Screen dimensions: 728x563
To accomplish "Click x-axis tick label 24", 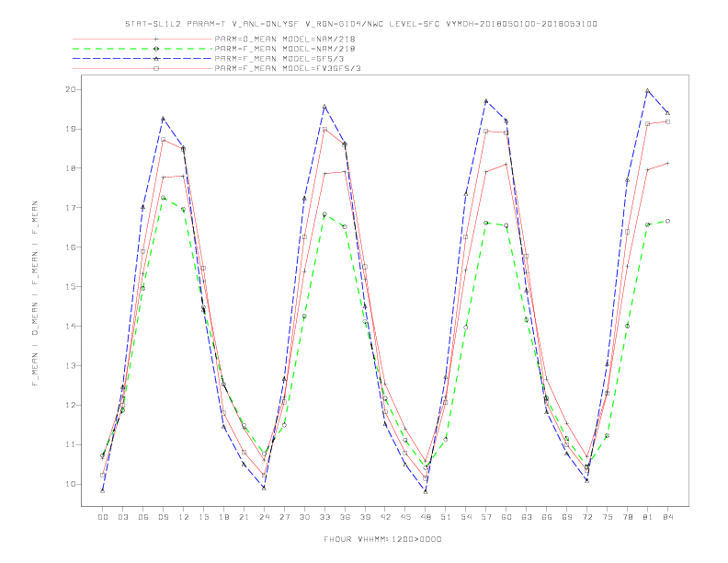I will (x=264, y=517).
